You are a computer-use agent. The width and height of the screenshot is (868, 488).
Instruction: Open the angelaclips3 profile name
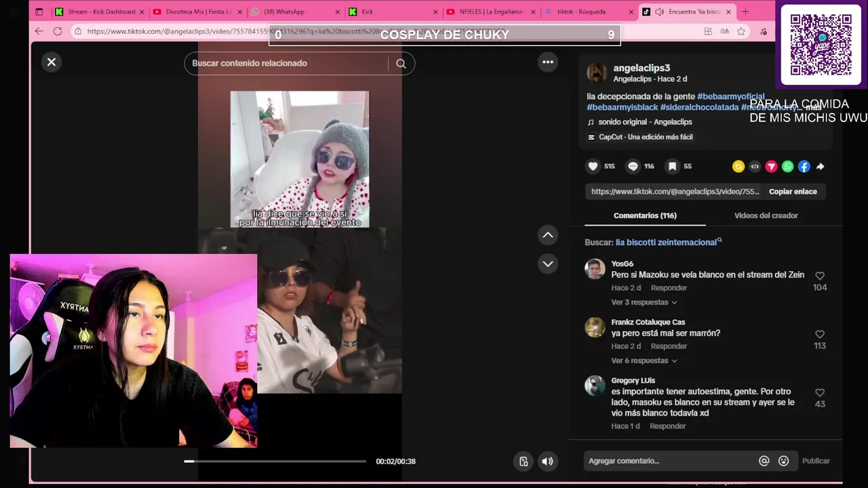(x=642, y=68)
